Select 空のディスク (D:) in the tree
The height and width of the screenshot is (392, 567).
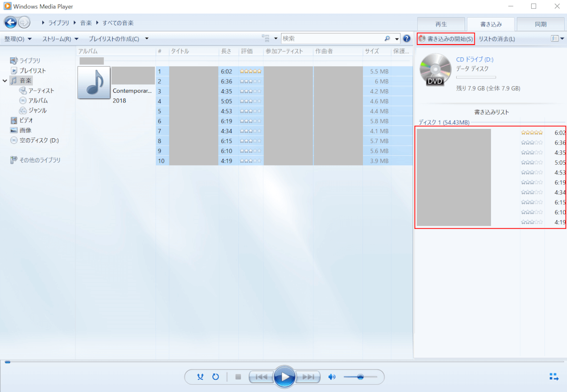tap(39, 140)
